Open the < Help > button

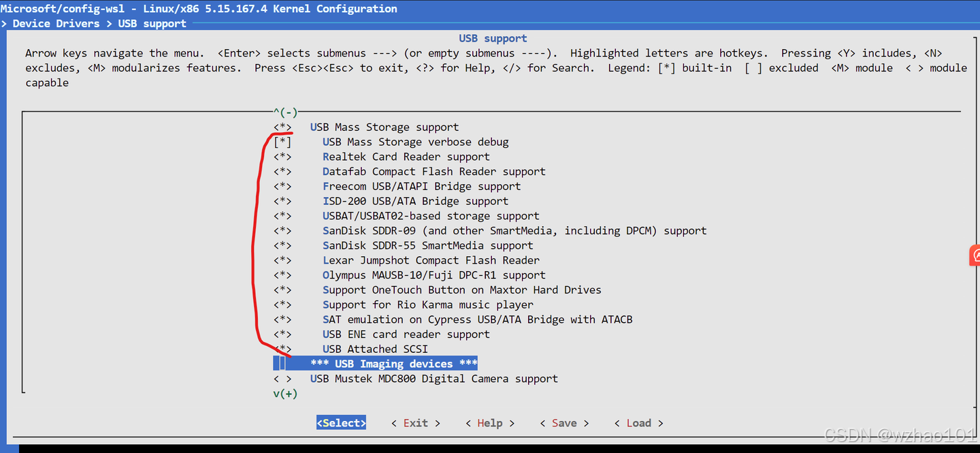click(490, 423)
